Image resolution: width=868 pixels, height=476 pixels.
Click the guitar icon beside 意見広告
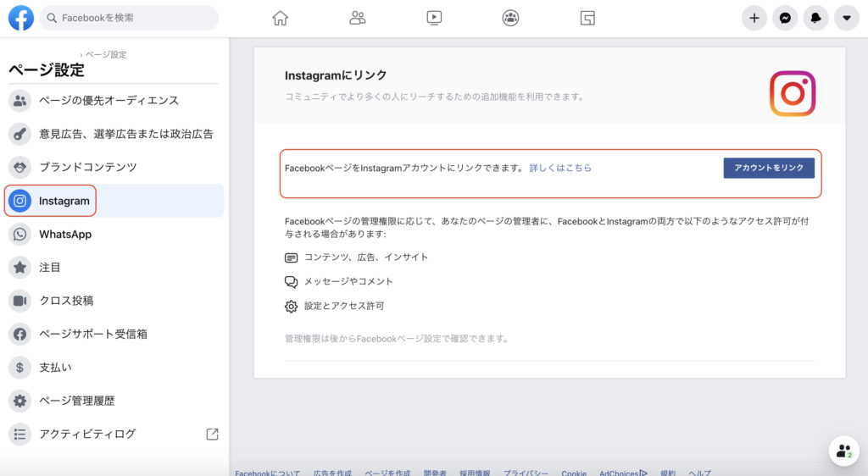20,134
